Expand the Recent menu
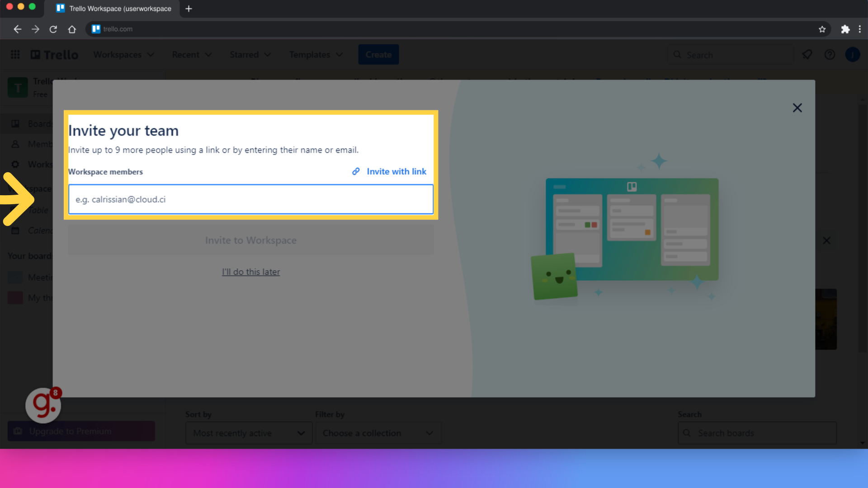868x488 pixels. [x=192, y=55]
